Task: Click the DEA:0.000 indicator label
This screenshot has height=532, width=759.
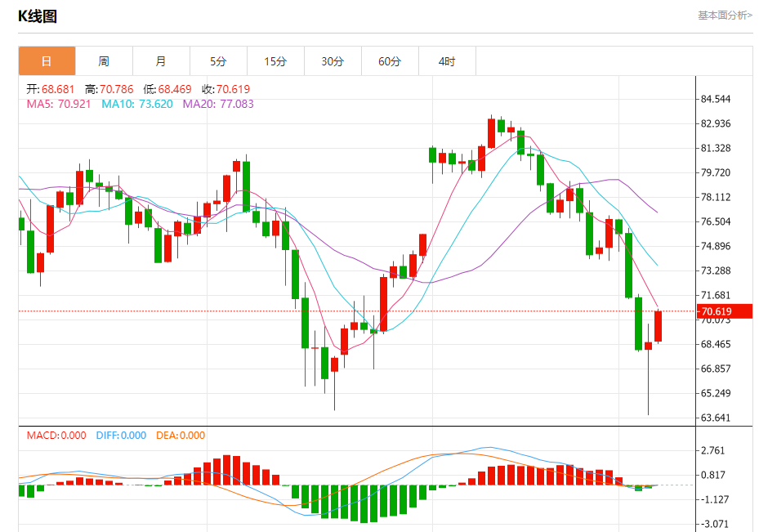Action: coord(181,436)
